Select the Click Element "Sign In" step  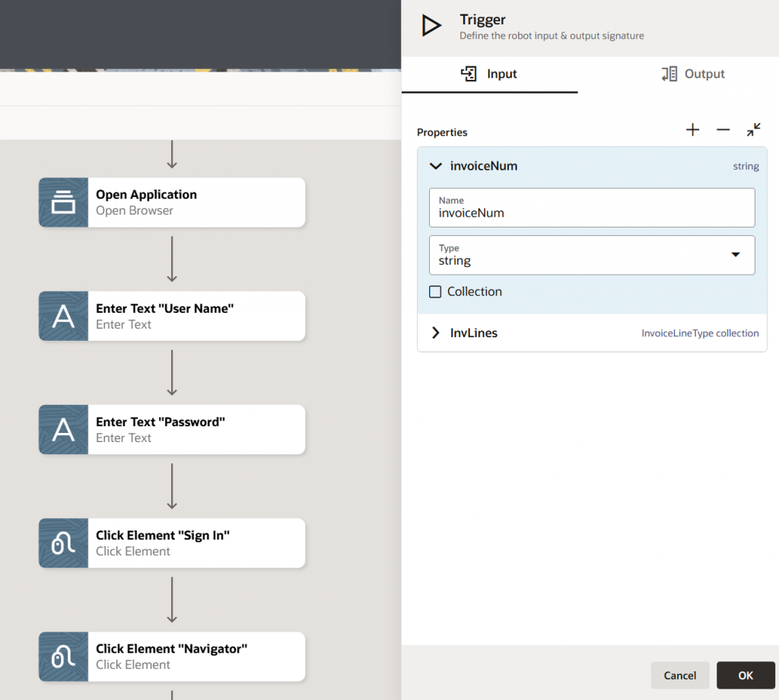tap(196, 543)
